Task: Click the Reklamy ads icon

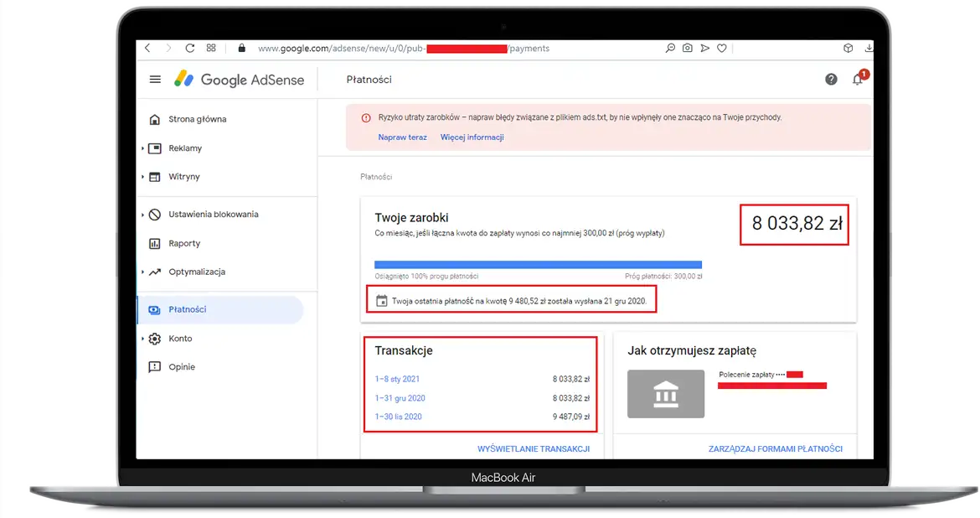Action: coord(155,148)
